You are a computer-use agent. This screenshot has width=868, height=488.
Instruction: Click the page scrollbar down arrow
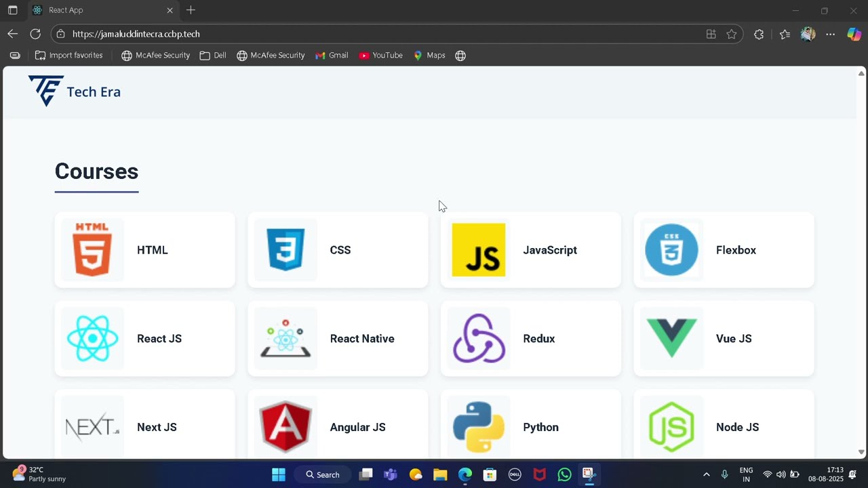[x=861, y=452]
